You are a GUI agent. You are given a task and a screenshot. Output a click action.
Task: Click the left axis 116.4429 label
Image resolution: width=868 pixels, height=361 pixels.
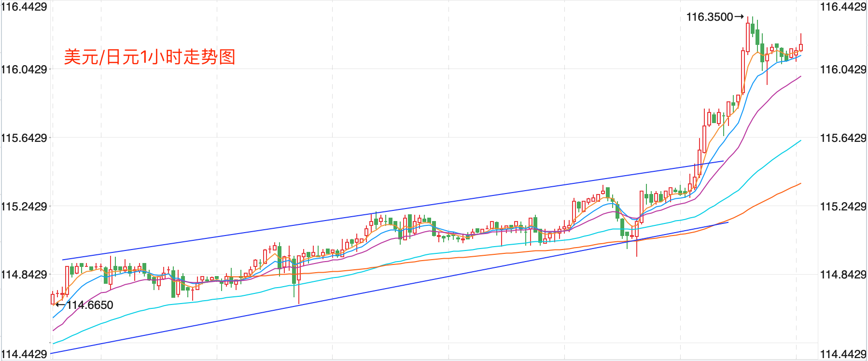[x=24, y=7]
